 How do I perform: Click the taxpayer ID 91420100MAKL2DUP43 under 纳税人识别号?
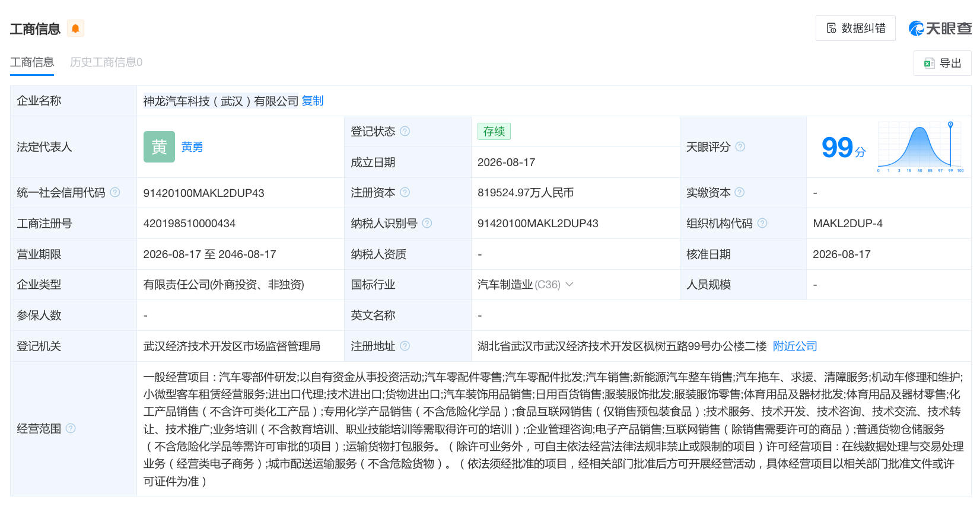point(538,224)
